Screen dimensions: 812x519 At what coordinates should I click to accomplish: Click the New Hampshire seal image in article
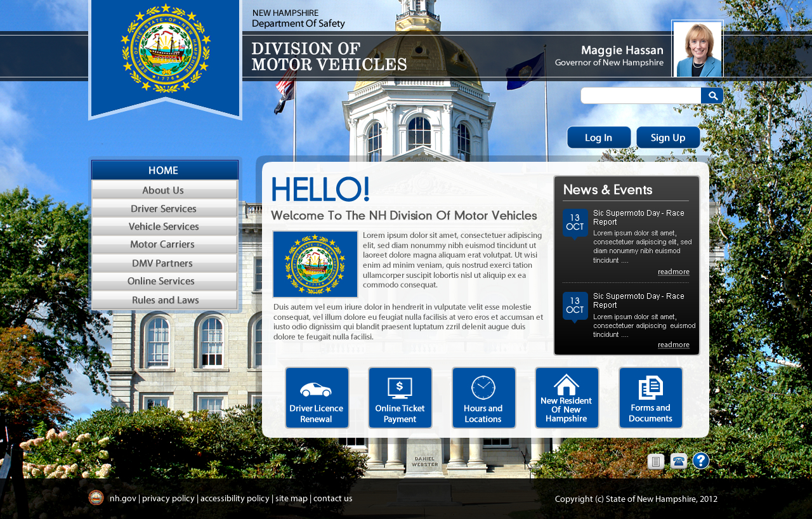[314, 264]
